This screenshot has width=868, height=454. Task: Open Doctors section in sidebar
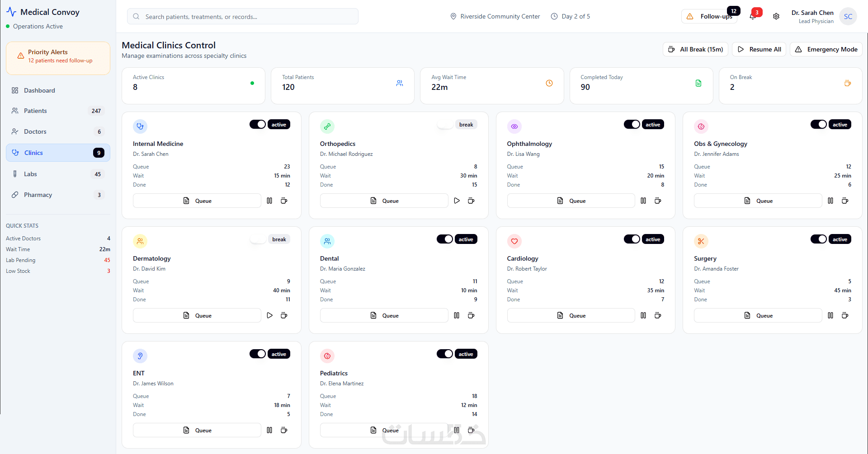tap(58, 131)
